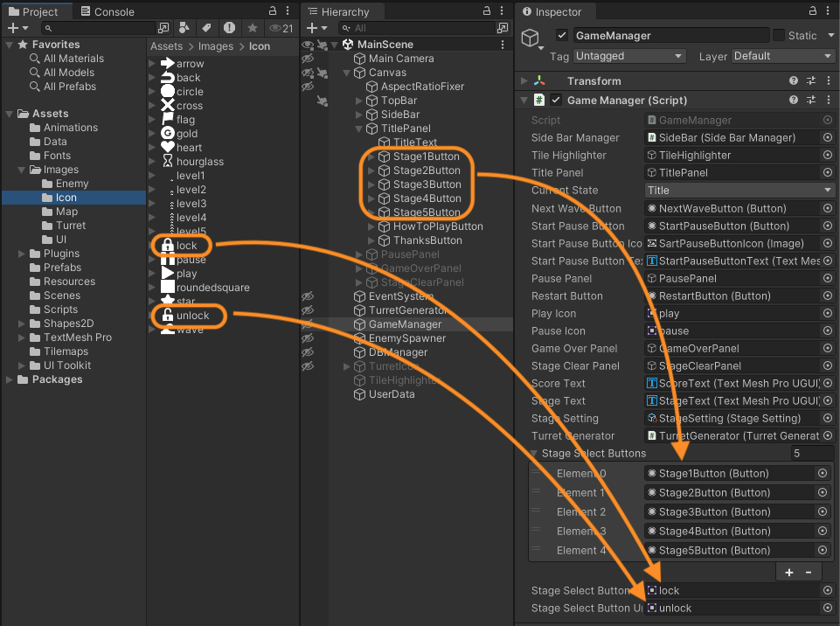Toggle scene visibility for Main Camera
Image resolution: width=840 pixels, height=626 pixels.
pyautogui.click(x=308, y=59)
